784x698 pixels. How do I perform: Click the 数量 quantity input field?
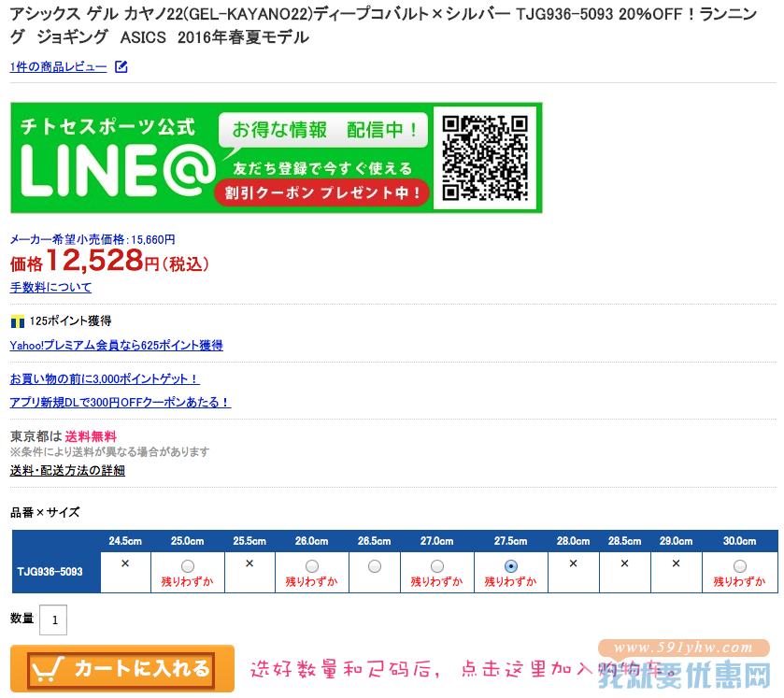click(53, 620)
